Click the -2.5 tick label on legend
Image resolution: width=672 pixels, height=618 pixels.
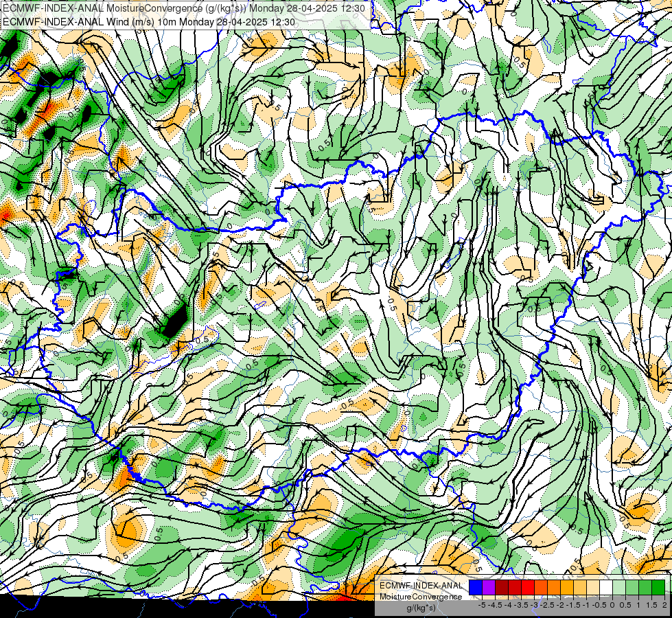(x=547, y=605)
